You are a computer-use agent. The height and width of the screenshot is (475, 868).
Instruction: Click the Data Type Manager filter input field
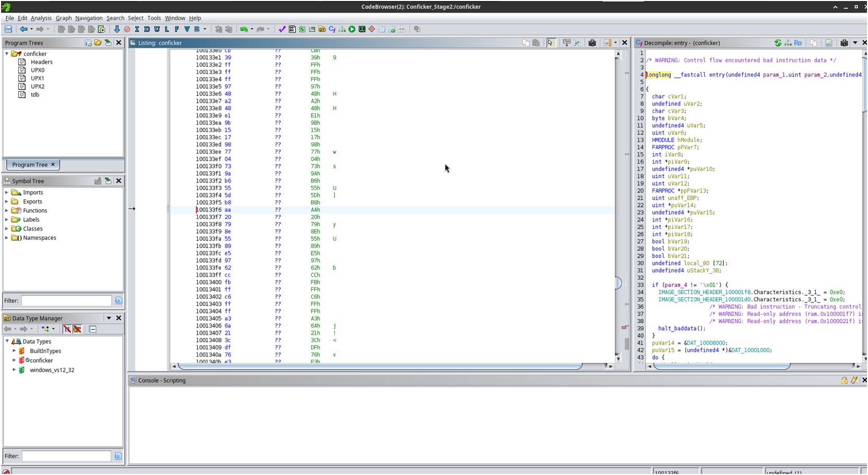click(x=66, y=456)
